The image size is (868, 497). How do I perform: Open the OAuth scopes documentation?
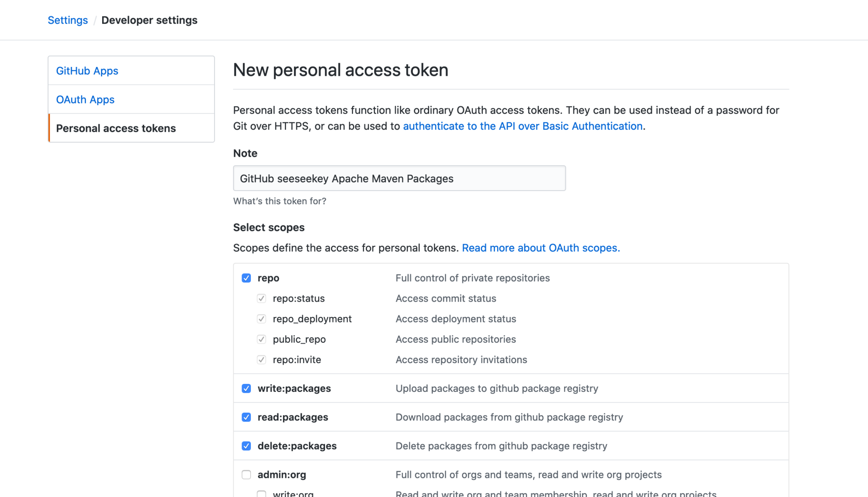[541, 248]
